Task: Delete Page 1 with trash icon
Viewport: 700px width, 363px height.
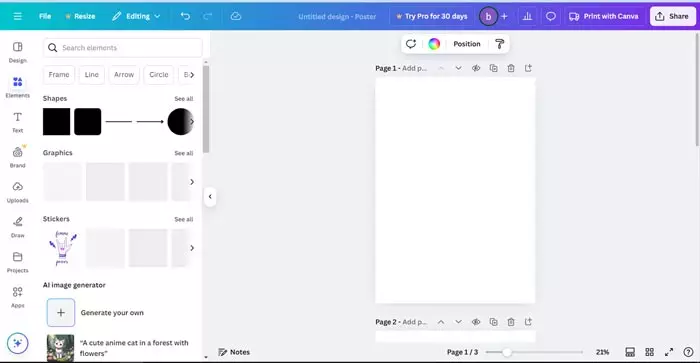Action: point(511,68)
